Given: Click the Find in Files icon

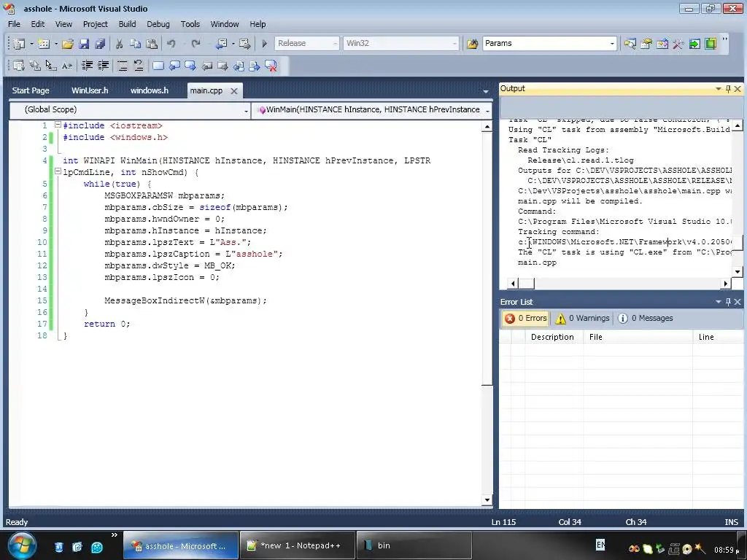Looking at the screenshot, I should pos(472,44).
